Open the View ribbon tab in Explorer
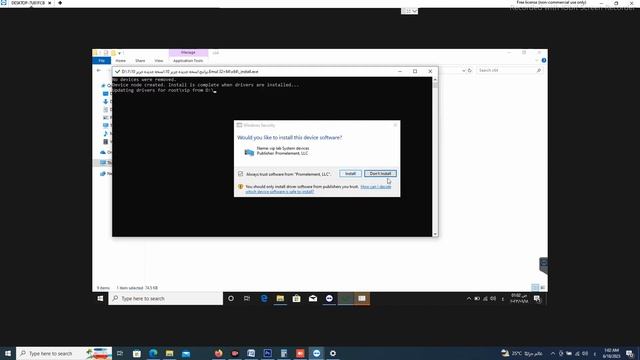Image resolution: width=640 pixels, height=360 pixels. 159,60
